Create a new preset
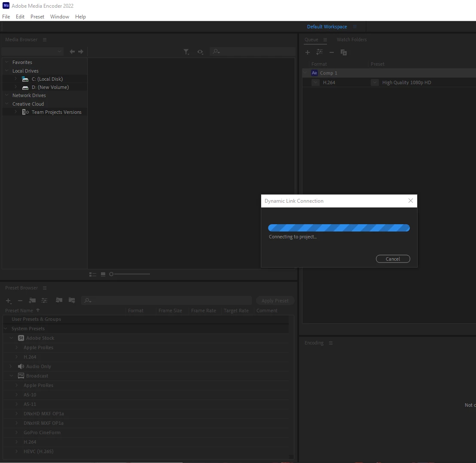Screen dimensions: 476x463 click(9, 301)
